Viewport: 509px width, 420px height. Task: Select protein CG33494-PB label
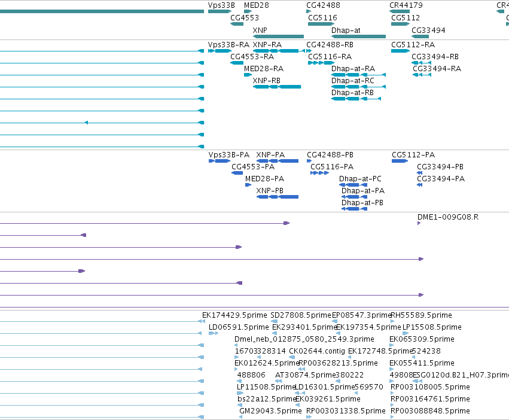coord(440,167)
